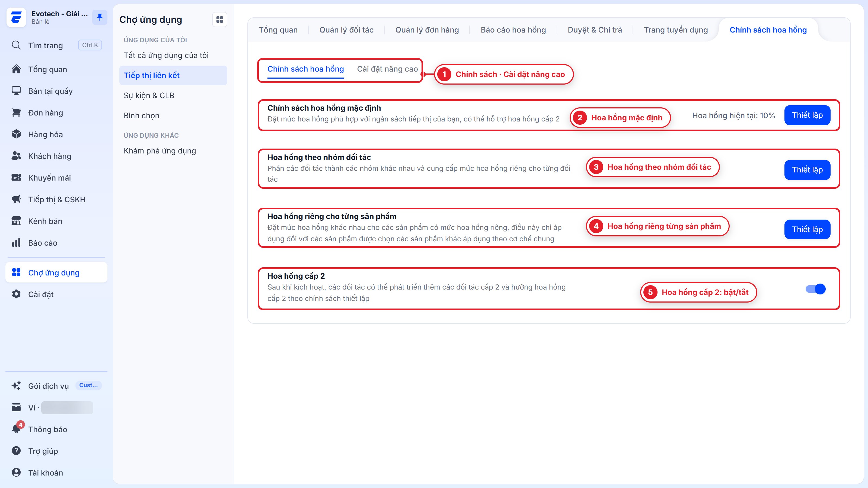Click the Kênh bán store icon

[16, 221]
